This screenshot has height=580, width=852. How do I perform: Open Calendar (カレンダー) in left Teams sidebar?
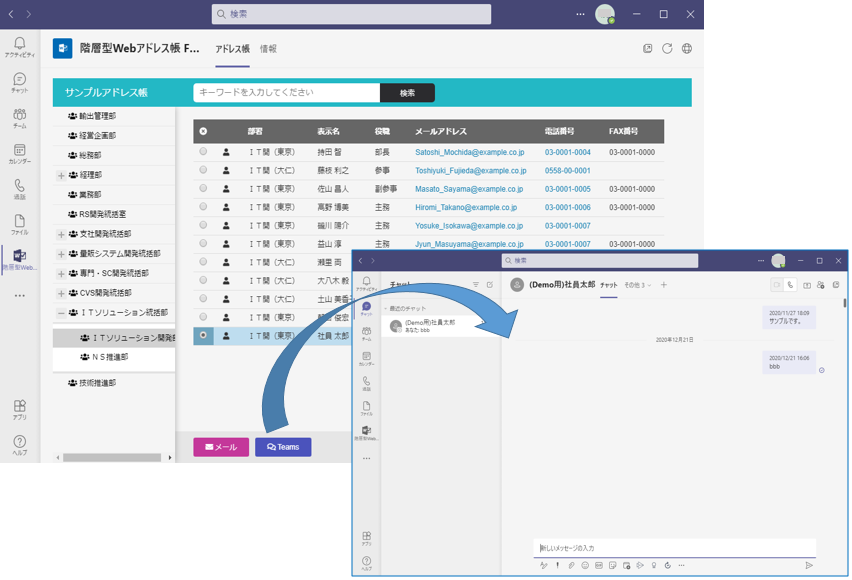19,154
